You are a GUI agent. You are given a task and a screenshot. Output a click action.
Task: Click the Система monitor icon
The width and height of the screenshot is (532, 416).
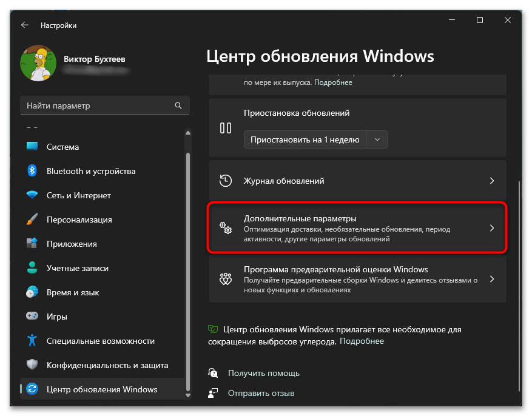click(32, 147)
